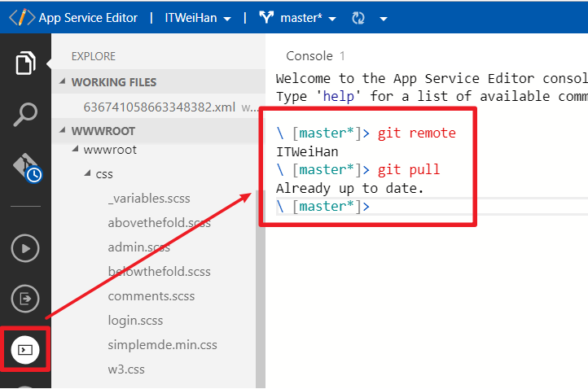This screenshot has width=588, height=389.
Task: Open w3.css file
Action: click(126, 369)
